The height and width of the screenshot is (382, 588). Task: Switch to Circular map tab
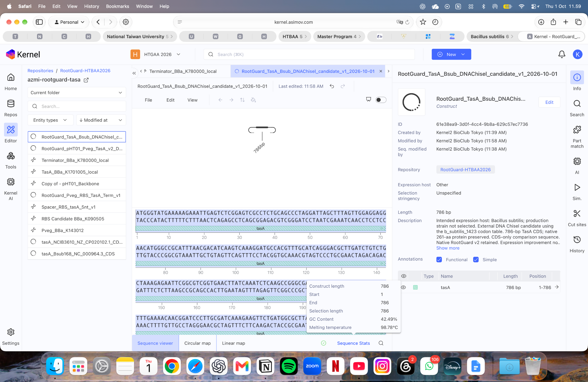(198, 343)
